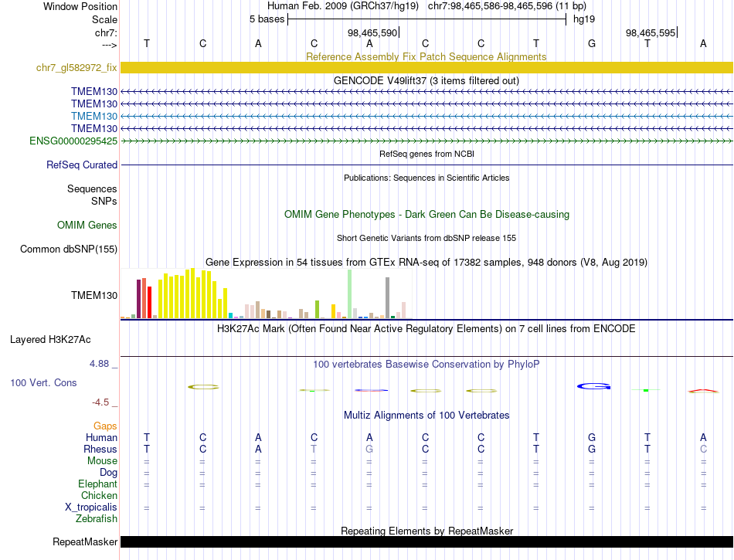Click the 98,465,590 position marker
This screenshot has height=560, width=734.
[373, 32]
